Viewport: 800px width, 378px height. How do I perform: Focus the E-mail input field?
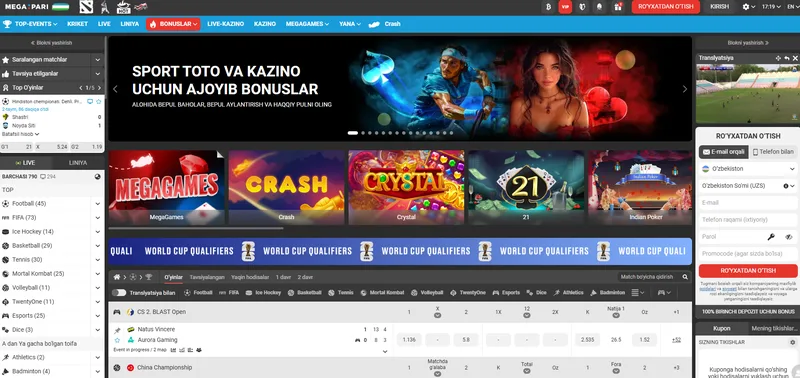[747, 203]
